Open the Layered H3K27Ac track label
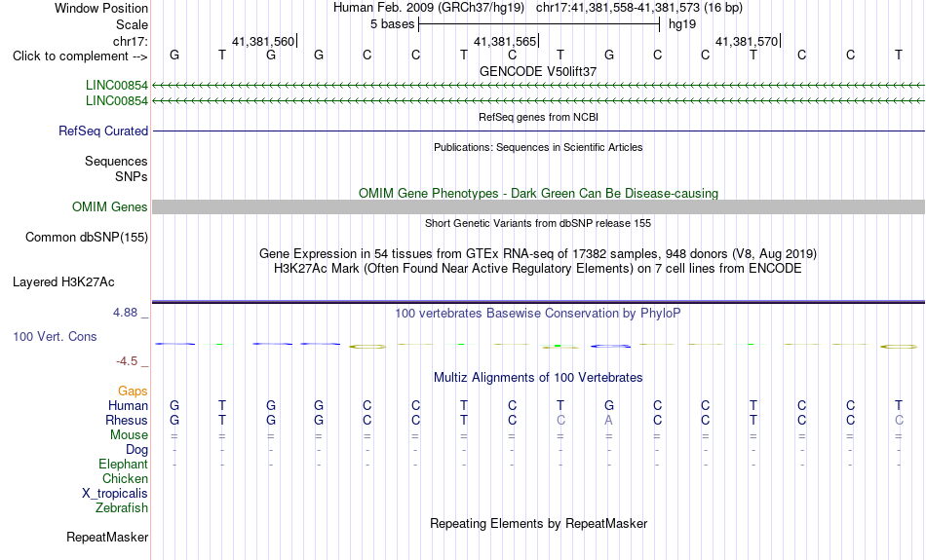This screenshot has height=560, width=926. [63, 282]
